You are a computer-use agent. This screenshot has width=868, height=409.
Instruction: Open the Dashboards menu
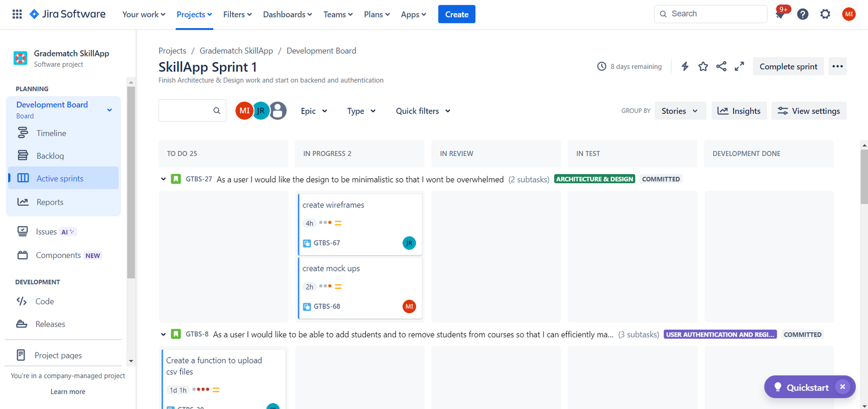(x=288, y=14)
